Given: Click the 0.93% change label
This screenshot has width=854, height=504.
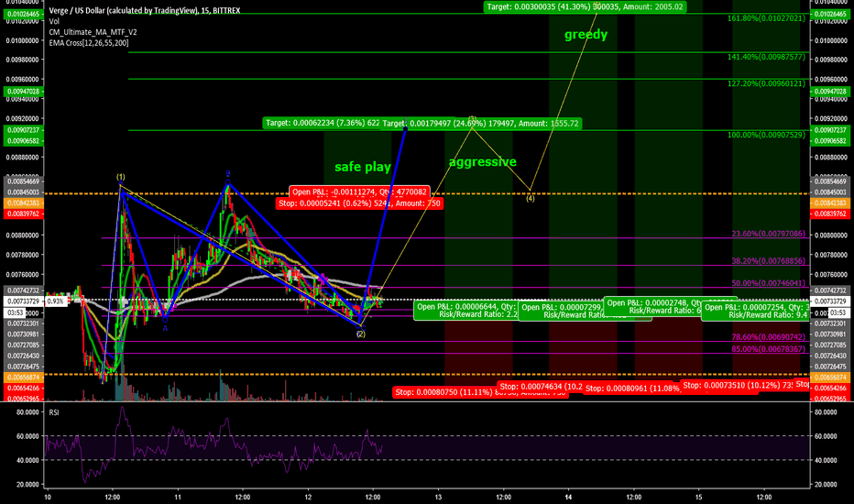Looking at the screenshot, I should 56,301.
